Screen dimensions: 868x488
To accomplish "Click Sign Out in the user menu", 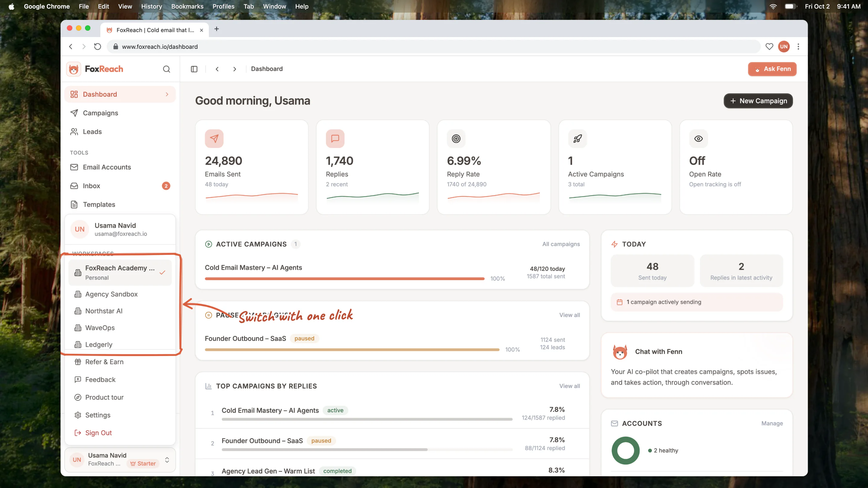I will coord(120,433).
